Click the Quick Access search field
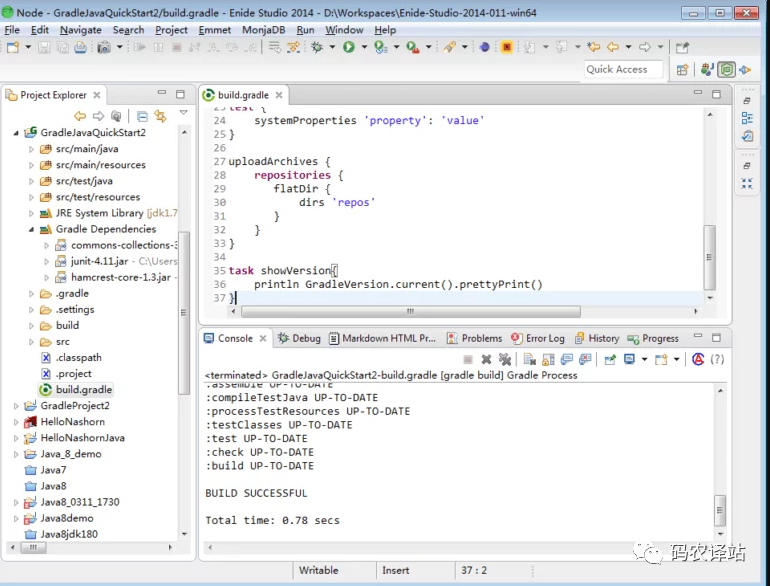 (x=623, y=69)
